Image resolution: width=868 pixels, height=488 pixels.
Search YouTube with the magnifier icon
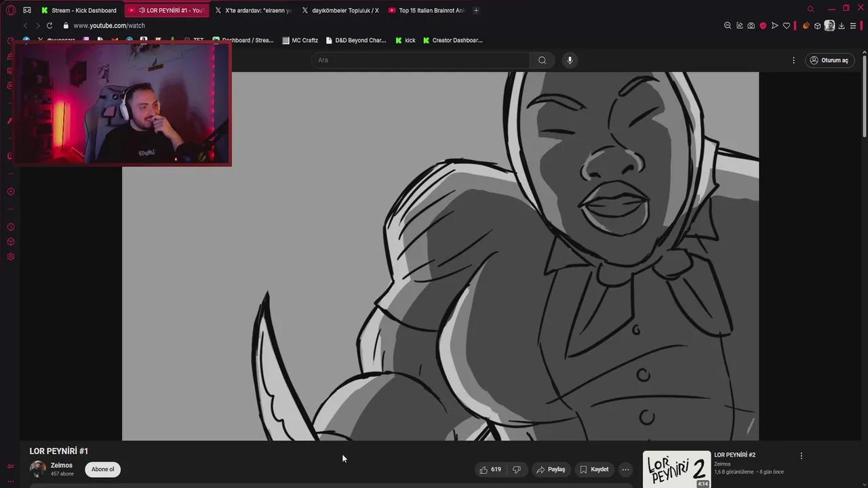pos(542,60)
